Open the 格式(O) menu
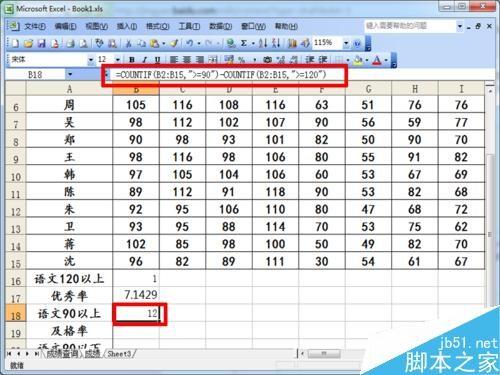The width and height of the screenshot is (500, 375). 158,26
